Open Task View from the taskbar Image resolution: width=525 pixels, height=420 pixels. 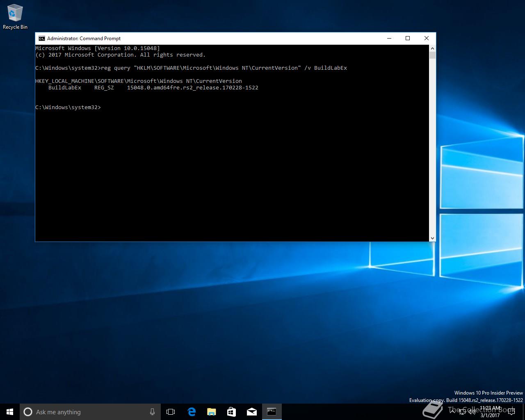click(171, 412)
